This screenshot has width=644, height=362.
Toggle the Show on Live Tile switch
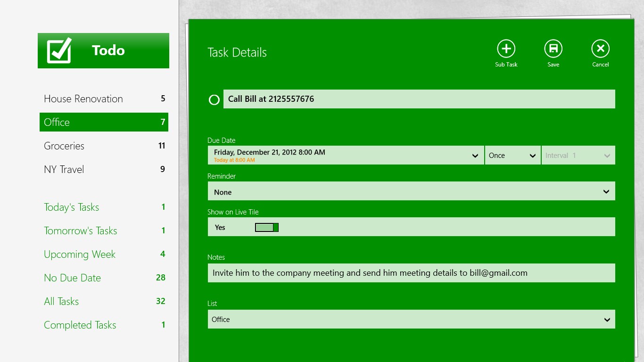coord(267,228)
